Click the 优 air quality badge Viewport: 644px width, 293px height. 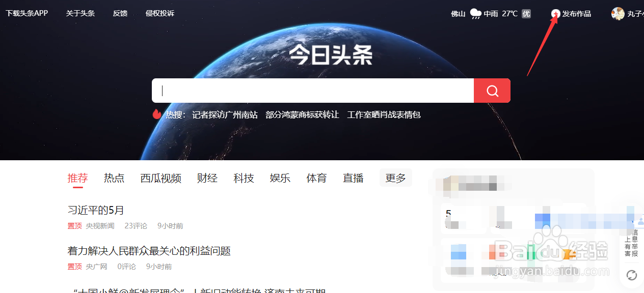click(526, 14)
